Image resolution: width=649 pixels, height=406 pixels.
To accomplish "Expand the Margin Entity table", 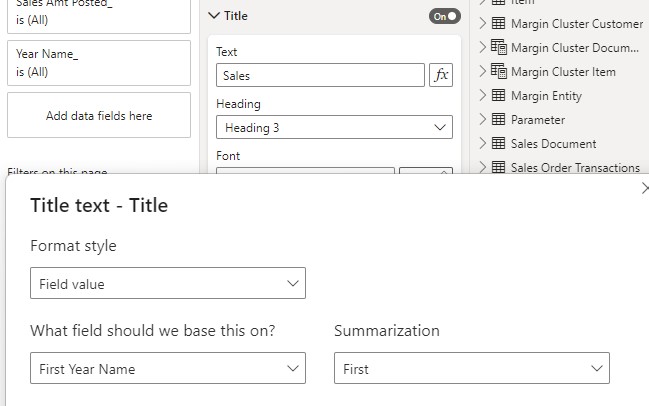I will (482, 95).
